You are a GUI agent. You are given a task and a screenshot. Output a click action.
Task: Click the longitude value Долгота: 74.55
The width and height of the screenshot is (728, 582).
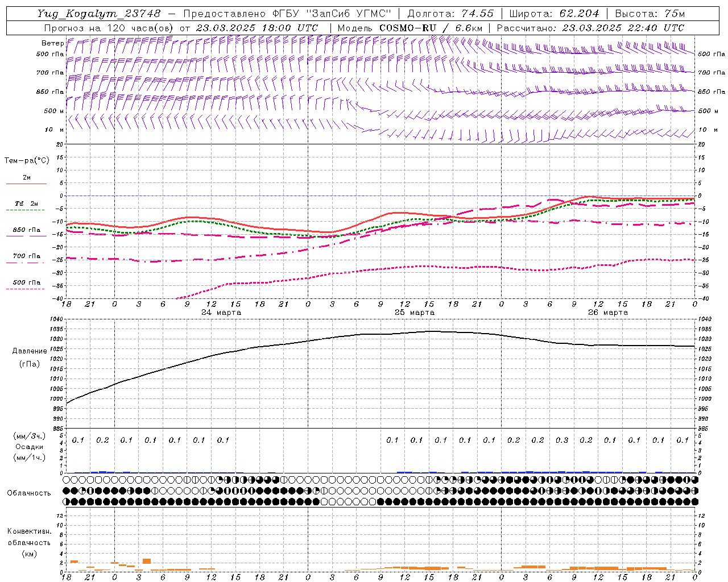coord(450,13)
